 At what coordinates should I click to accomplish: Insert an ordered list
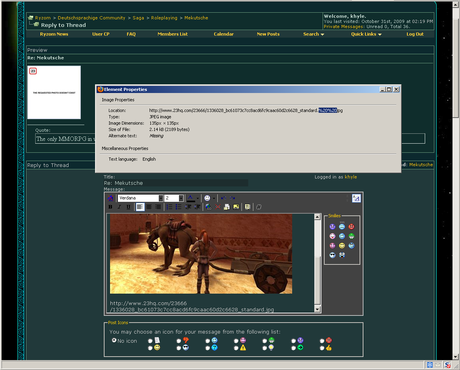point(169,207)
